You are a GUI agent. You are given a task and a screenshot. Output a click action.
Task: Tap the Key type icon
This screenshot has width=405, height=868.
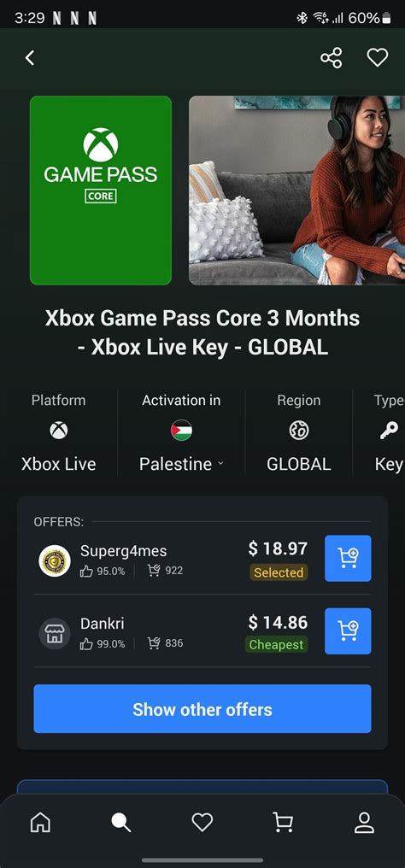(389, 430)
